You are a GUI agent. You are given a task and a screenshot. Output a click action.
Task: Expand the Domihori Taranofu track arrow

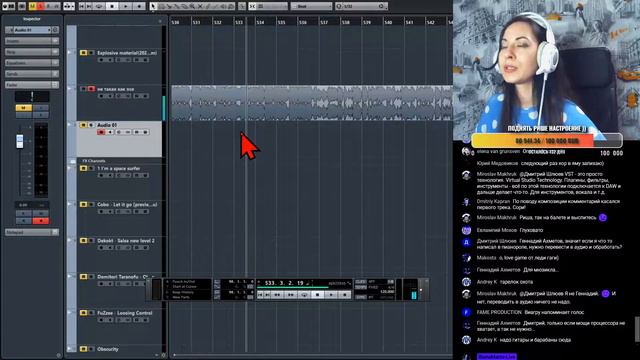[x=69, y=276]
